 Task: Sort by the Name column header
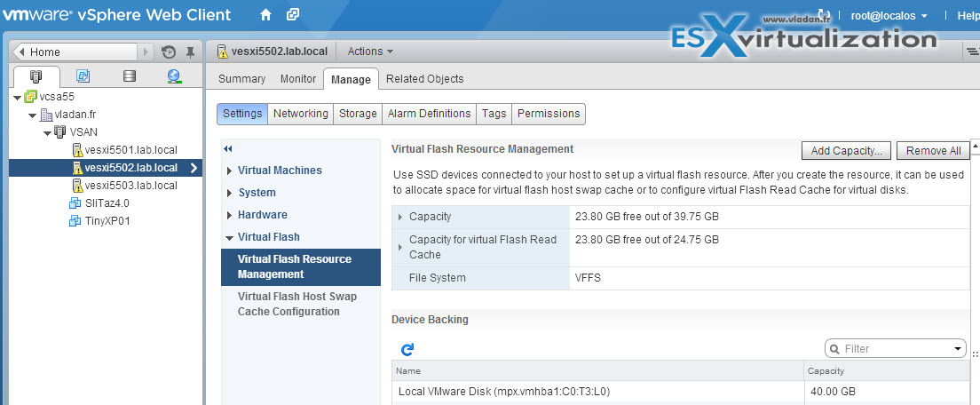coord(597,370)
